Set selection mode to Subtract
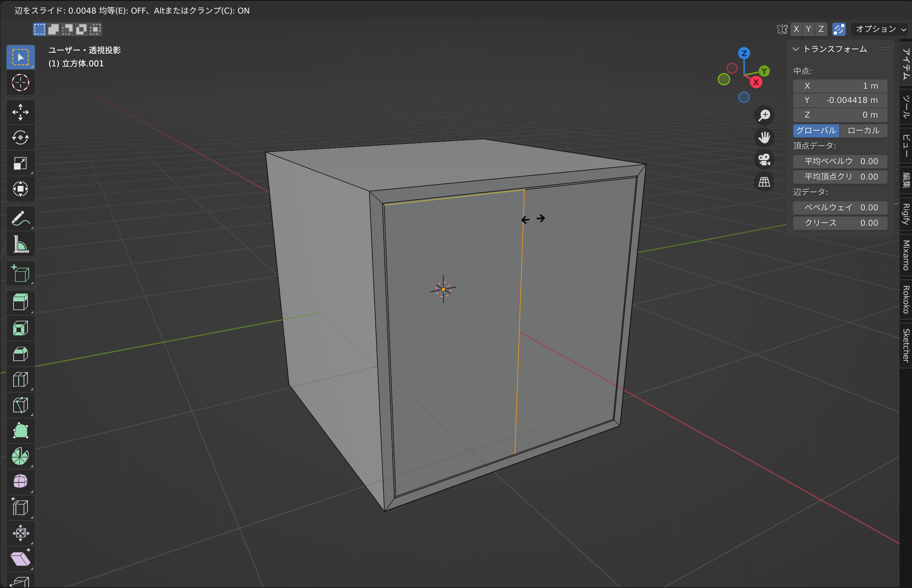The image size is (912, 588). (x=67, y=29)
